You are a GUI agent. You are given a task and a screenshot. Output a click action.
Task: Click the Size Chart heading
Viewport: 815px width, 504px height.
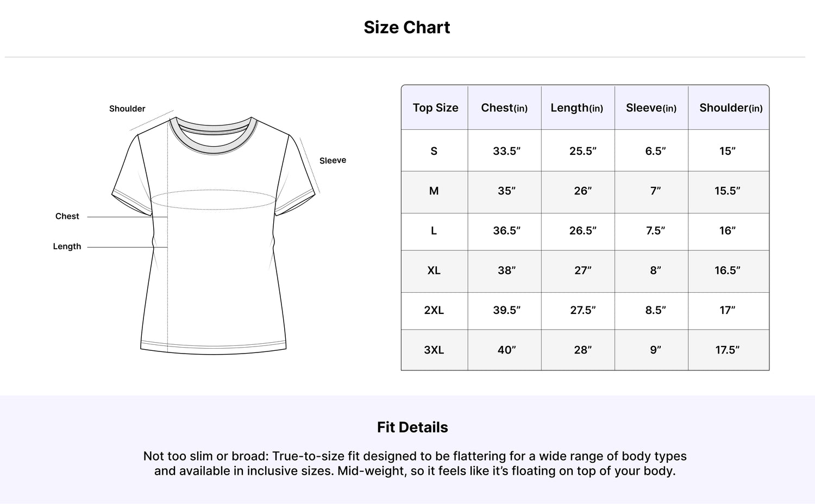(407, 27)
